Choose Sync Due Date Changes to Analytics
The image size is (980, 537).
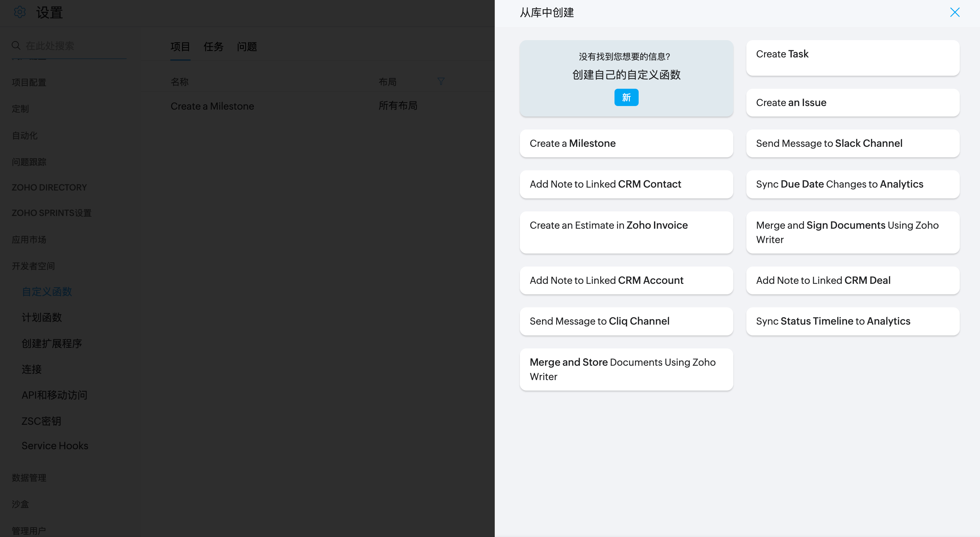[x=852, y=184]
